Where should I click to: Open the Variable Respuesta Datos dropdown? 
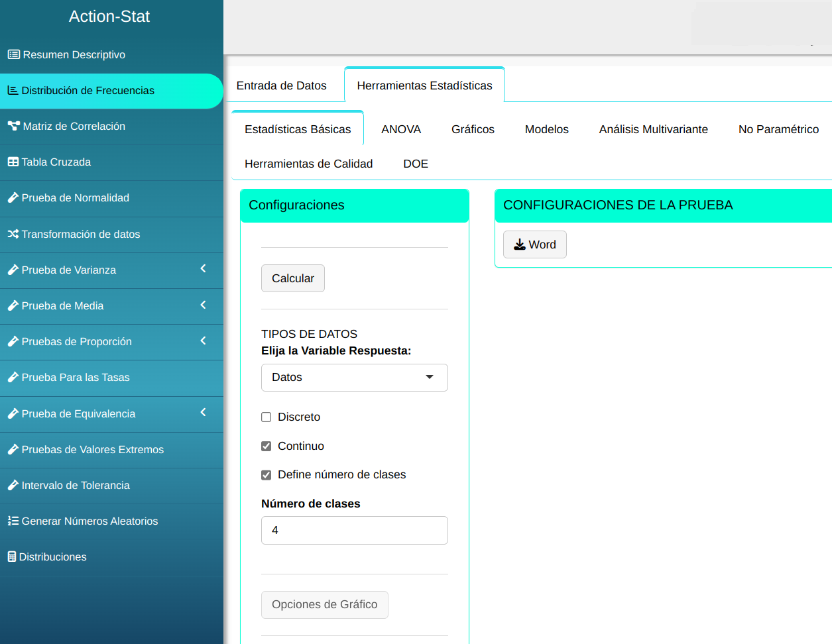(354, 378)
